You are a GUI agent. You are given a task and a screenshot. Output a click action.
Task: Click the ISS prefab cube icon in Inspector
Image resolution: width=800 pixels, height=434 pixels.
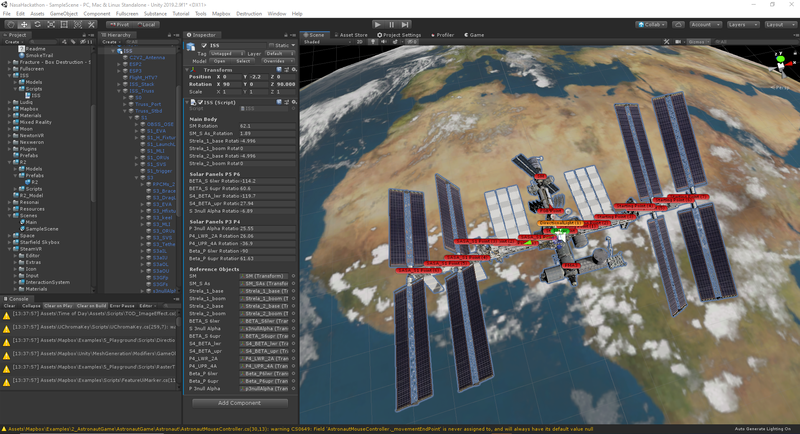tap(191, 47)
